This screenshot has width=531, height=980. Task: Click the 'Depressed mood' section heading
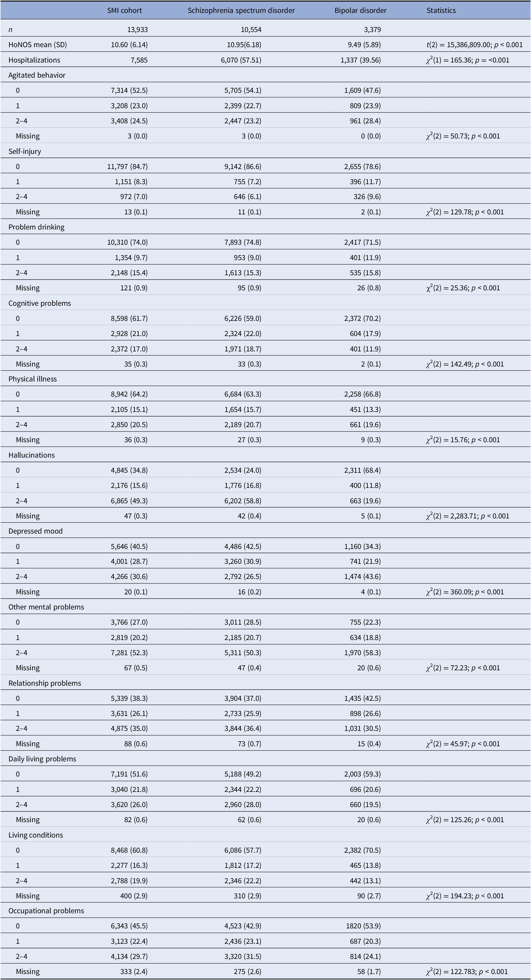[x=35, y=531]
